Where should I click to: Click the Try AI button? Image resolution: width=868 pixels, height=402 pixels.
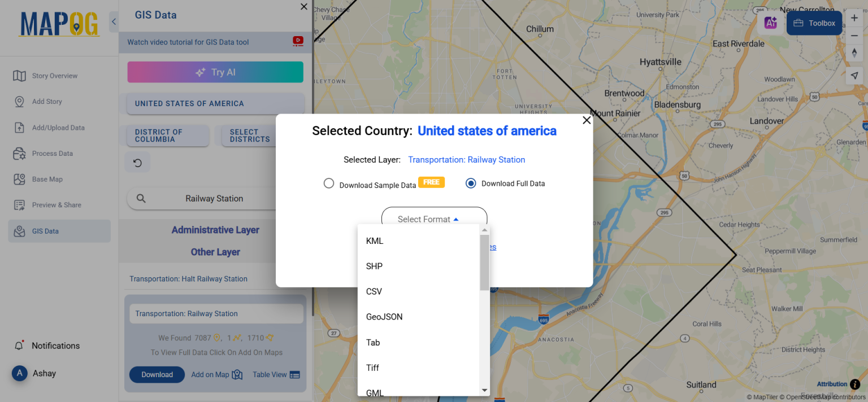point(215,72)
